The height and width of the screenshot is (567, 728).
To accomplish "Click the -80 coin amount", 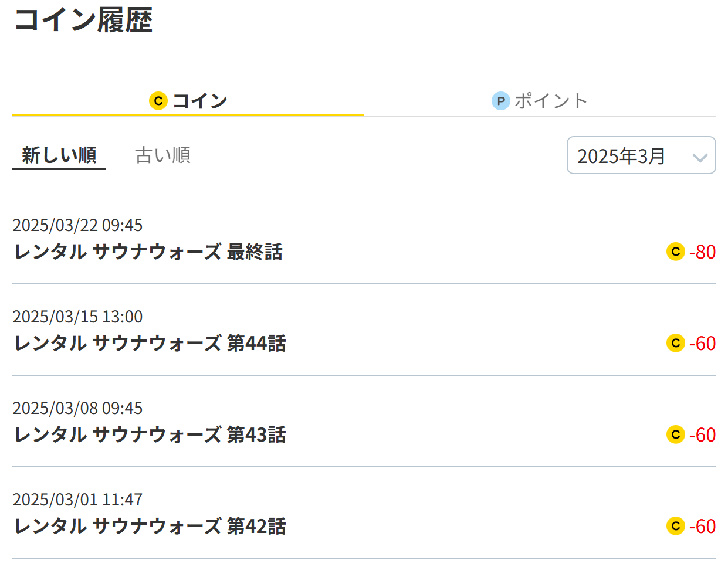I will (703, 252).
